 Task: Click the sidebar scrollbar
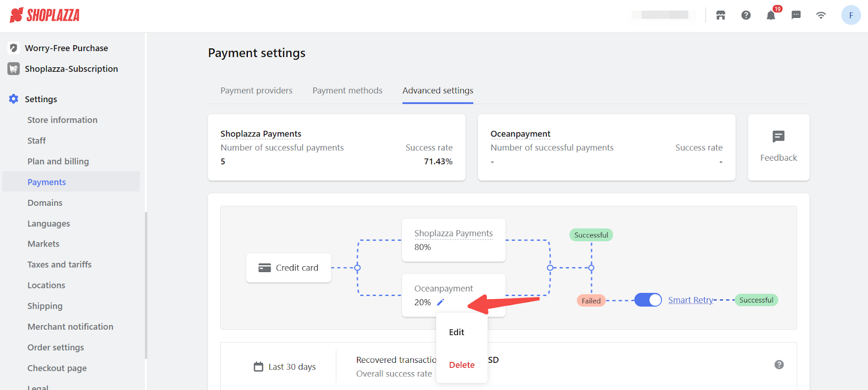point(146,285)
